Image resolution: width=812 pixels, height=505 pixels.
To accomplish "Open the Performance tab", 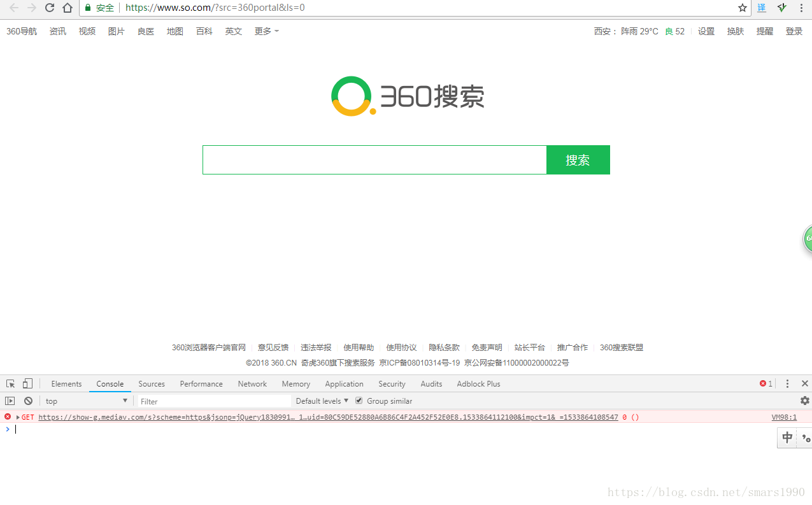I will click(201, 383).
